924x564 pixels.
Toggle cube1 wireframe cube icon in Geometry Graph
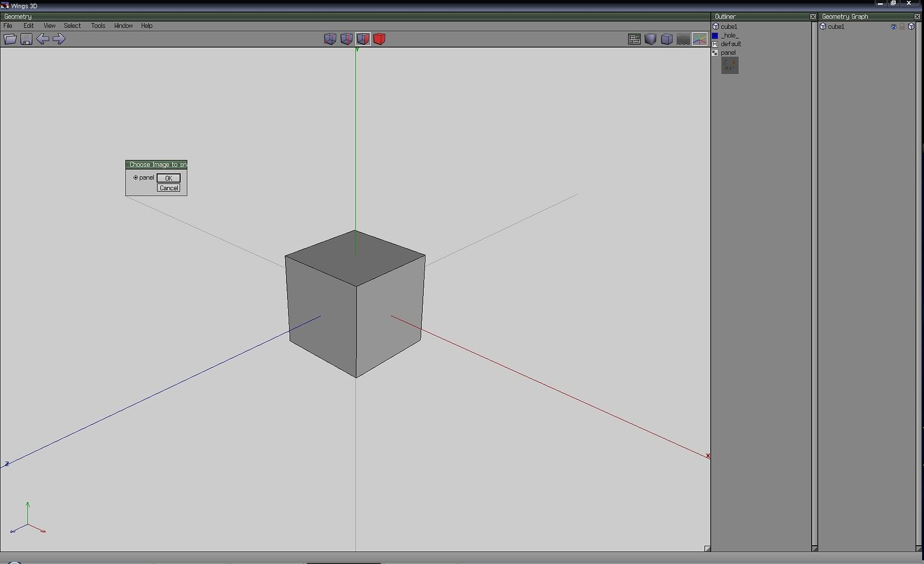click(911, 27)
